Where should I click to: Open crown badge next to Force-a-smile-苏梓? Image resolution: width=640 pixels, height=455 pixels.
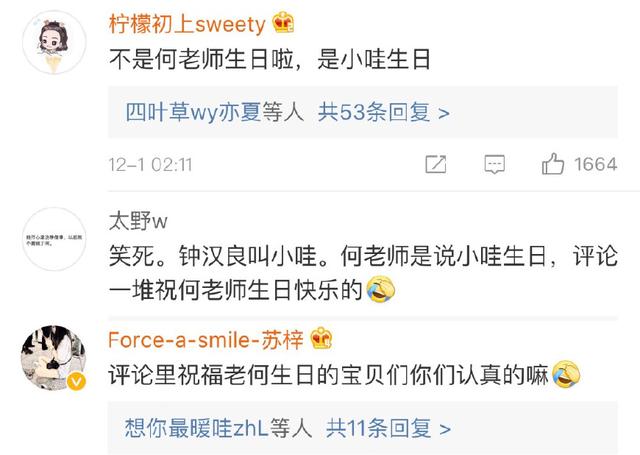[x=321, y=339]
